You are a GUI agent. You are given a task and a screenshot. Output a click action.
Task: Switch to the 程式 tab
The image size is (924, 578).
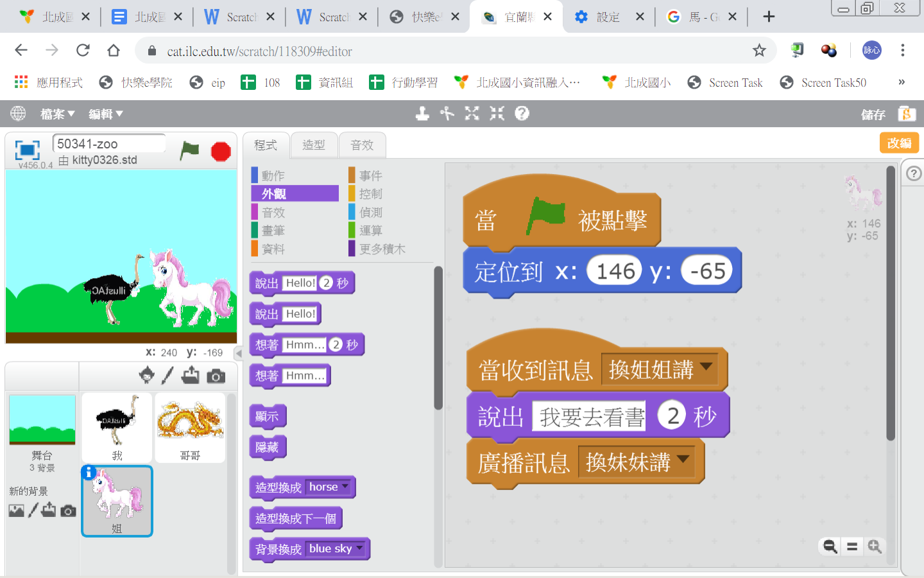pos(266,145)
